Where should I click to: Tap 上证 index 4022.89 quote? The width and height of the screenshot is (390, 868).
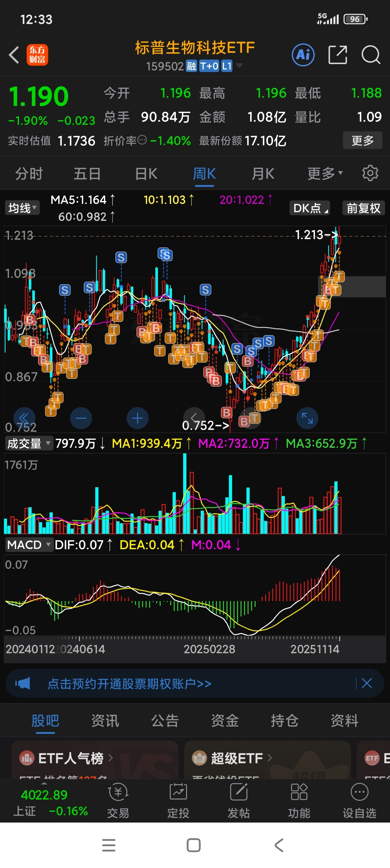(51, 803)
